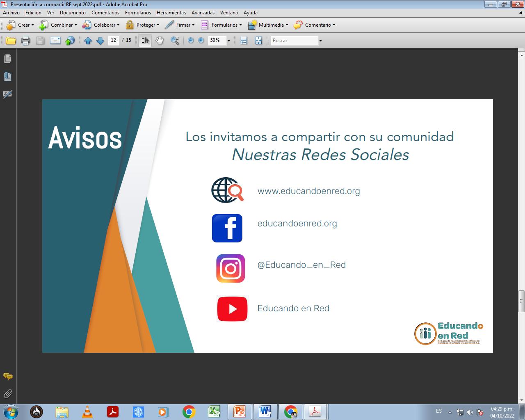Open the Ayuda menu

point(251,13)
